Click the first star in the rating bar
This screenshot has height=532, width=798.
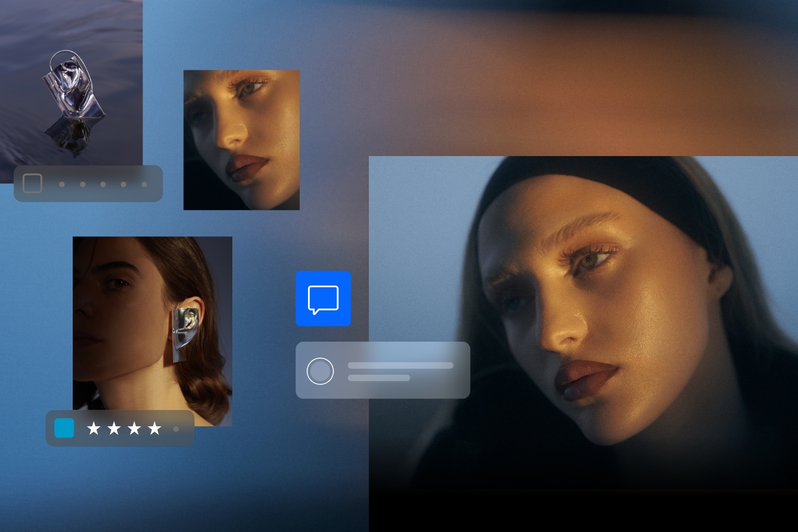[x=93, y=428]
